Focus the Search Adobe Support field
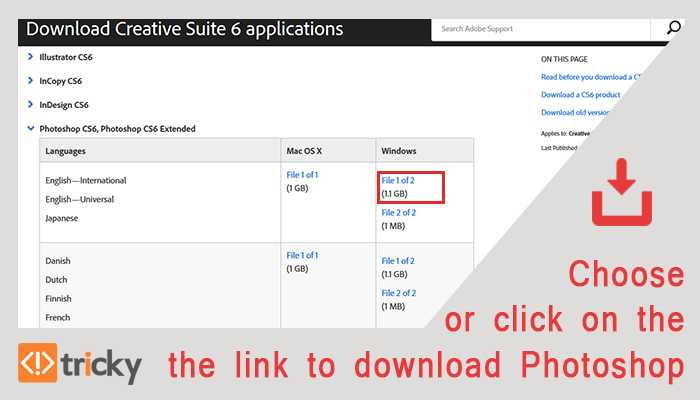This screenshot has height=400, width=700. tap(541, 29)
